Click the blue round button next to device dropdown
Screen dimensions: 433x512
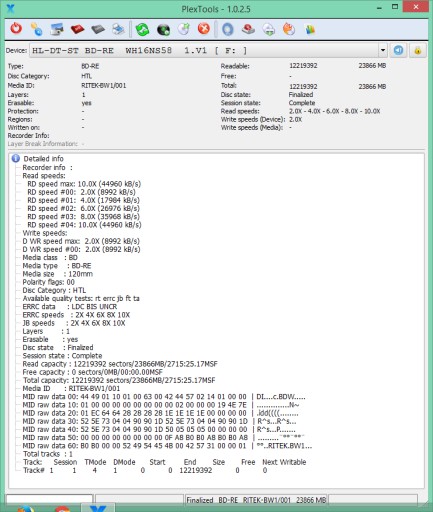398,50
